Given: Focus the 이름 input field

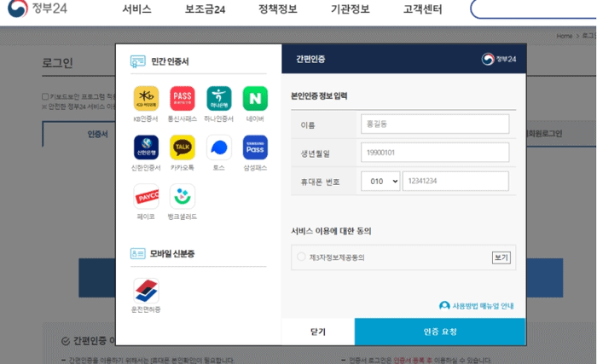Looking at the screenshot, I should tap(435, 124).
